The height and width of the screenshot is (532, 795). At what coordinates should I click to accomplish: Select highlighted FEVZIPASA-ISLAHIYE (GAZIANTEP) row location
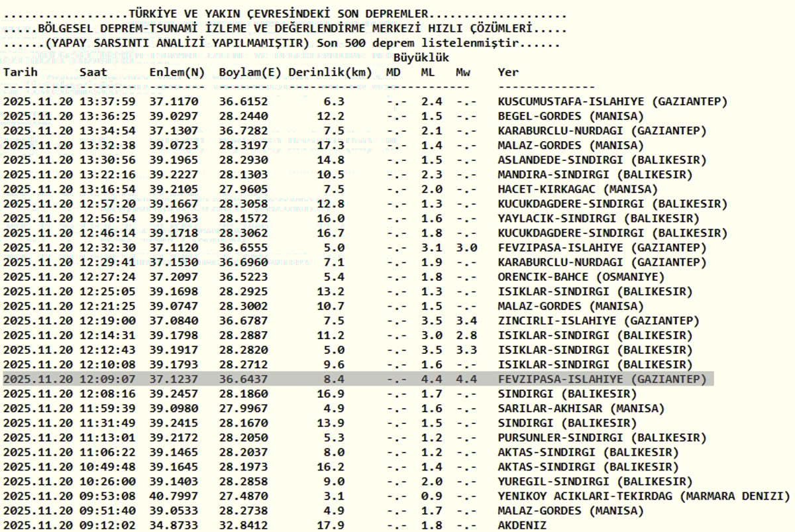click(602, 379)
